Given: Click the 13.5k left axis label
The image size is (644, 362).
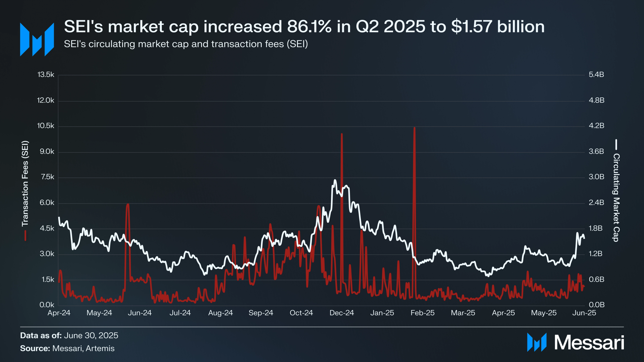Looking at the screenshot, I should click(46, 75).
